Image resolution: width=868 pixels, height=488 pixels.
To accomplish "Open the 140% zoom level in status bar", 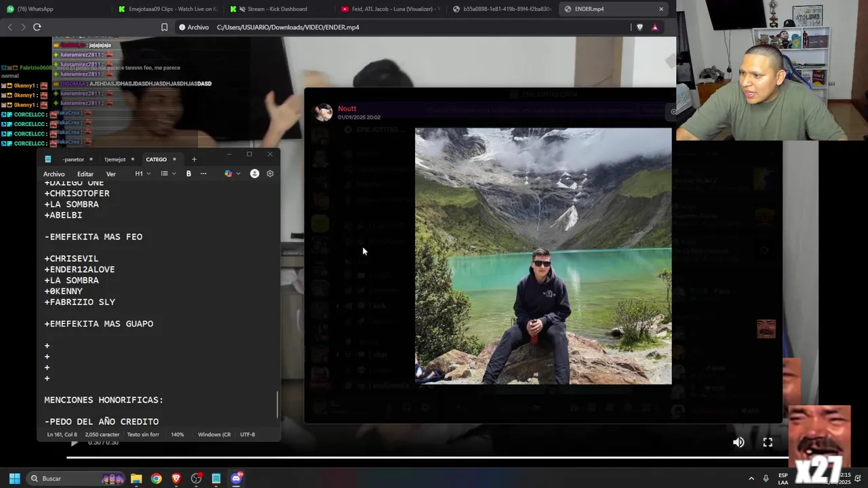I will pos(178,434).
